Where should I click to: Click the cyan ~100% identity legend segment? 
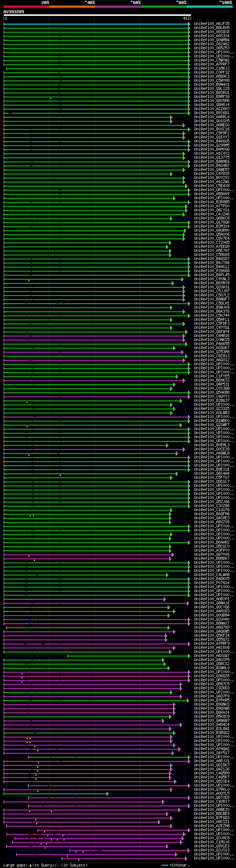click(x=209, y=6)
